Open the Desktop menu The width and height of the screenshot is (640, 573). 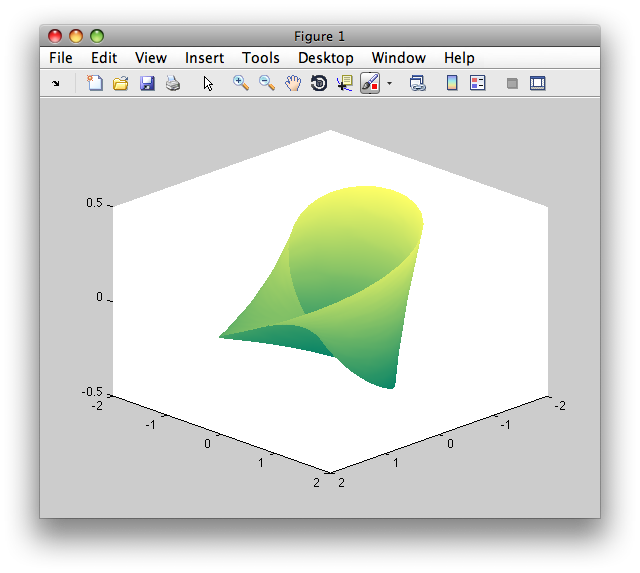(x=326, y=58)
